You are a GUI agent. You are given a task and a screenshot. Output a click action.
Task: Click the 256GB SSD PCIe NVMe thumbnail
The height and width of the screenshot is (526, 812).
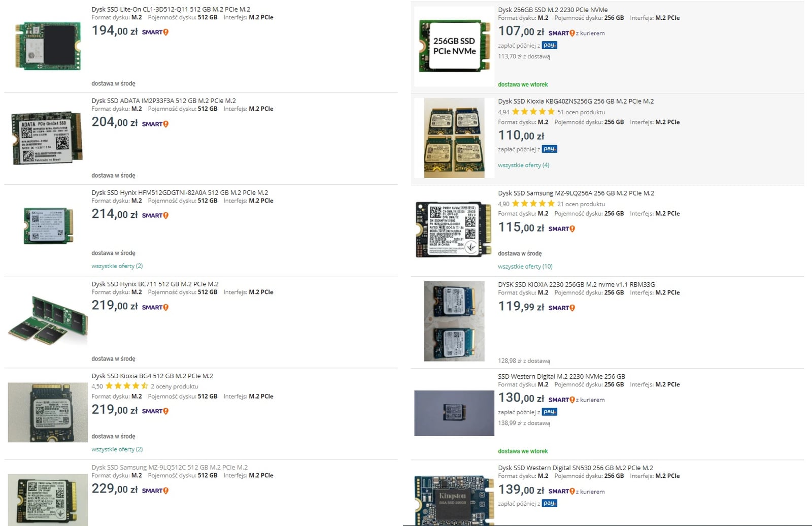pyautogui.click(x=454, y=46)
